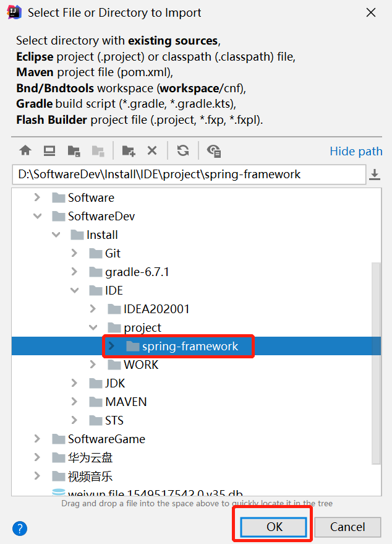Expand the 华为云盘 folder
The width and height of the screenshot is (392, 544).
[37, 457]
